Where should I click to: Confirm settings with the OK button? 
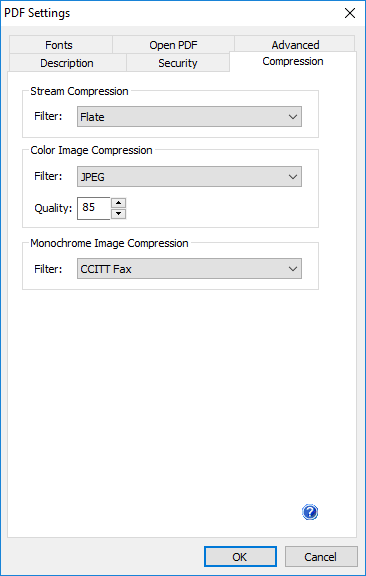pyautogui.click(x=240, y=557)
